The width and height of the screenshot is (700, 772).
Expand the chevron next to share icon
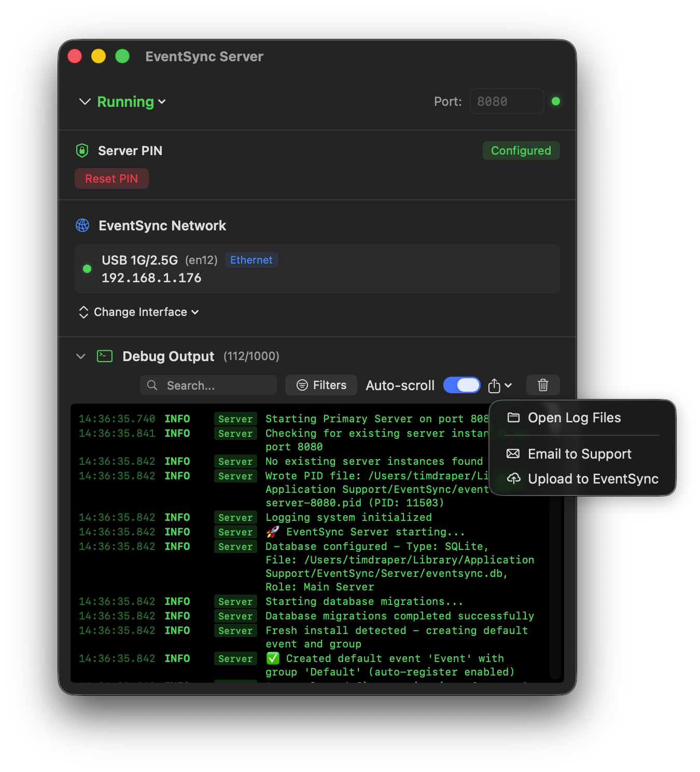pos(508,385)
